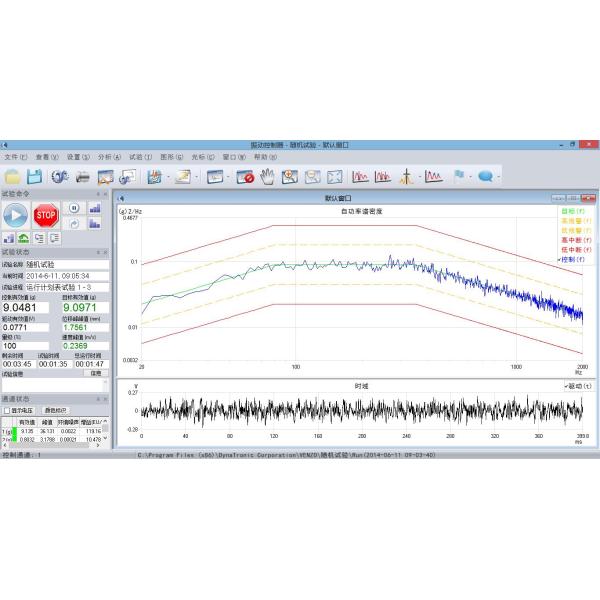Click the blue Play button to start test
Image resolution: width=600 pixels, height=600 pixels.
pos(16,214)
